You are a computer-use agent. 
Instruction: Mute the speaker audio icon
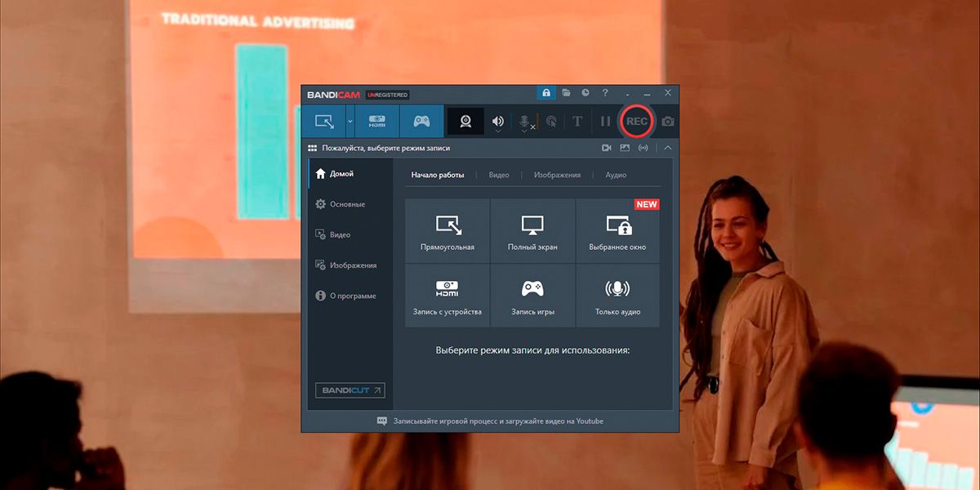[x=498, y=121]
